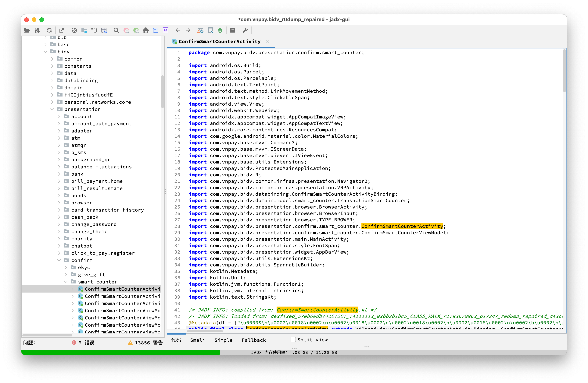Show the 6 错误 errors list
This screenshot has width=588, height=383.
click(83, 343)
